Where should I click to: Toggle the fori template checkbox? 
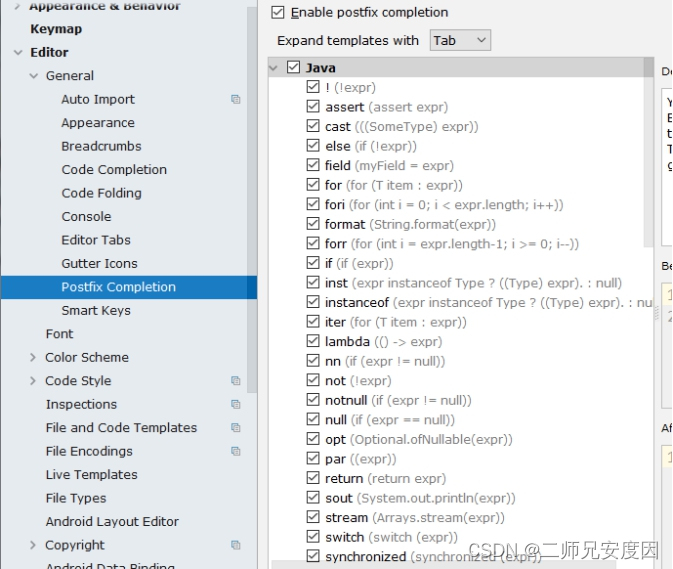click(313, 204)
